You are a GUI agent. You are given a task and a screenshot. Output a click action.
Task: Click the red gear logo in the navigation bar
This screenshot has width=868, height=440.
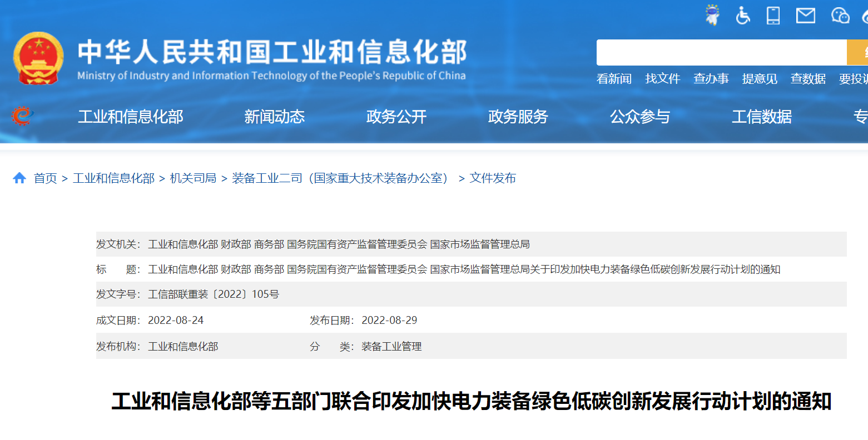point(22,116)
